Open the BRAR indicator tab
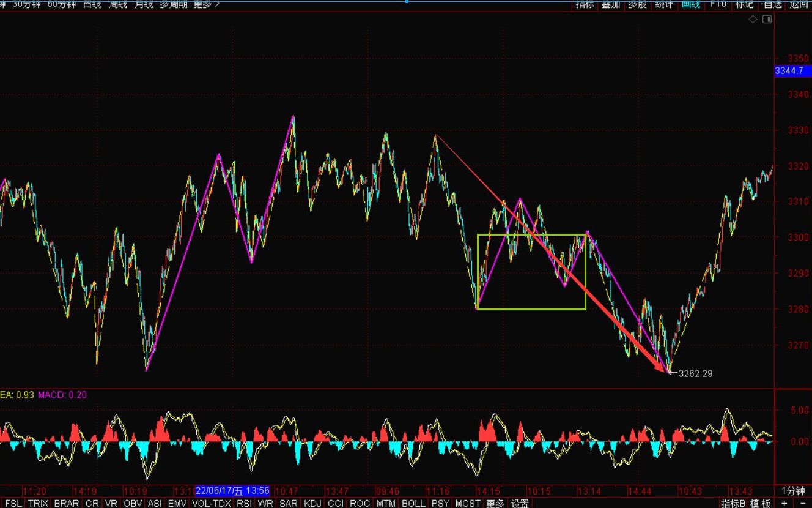 coord(66,503)
